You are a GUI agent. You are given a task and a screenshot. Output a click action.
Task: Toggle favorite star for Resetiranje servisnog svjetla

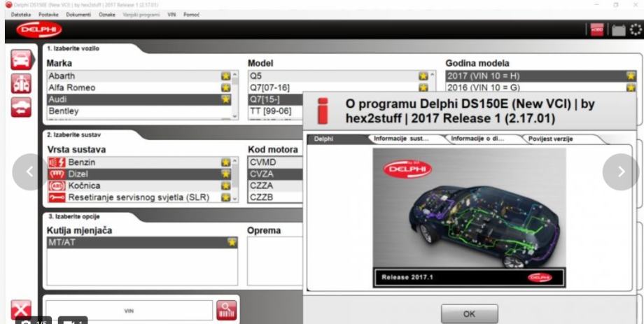(x=226, y=197)
